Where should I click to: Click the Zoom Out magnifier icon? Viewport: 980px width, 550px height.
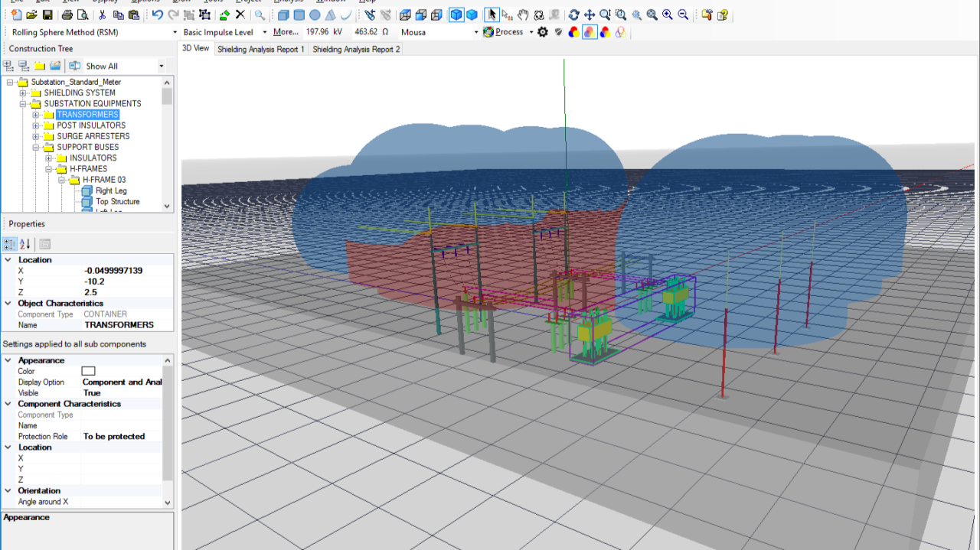click(683, 15)
